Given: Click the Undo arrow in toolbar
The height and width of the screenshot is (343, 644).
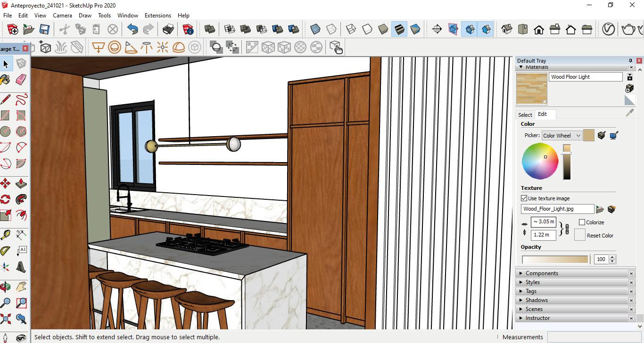Looking at the screenshot, I should click(x=132, y=30).
